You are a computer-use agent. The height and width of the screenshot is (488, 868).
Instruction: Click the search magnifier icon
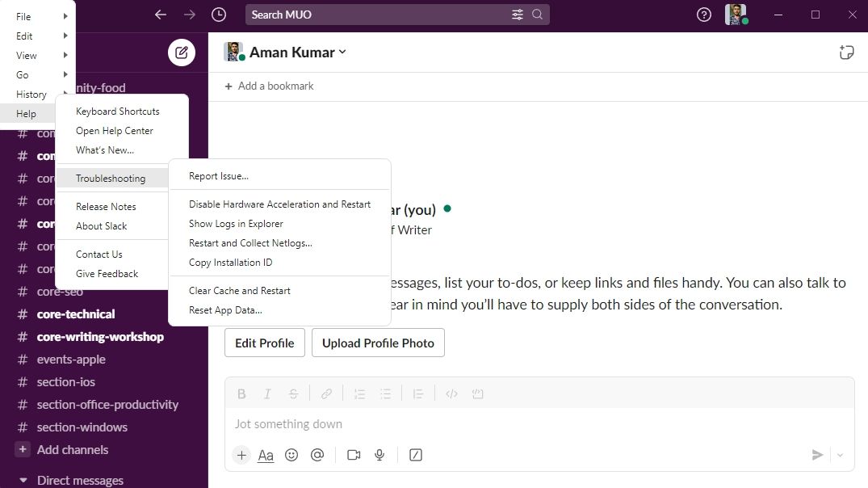pyautogui.click(x=537, y=15)
